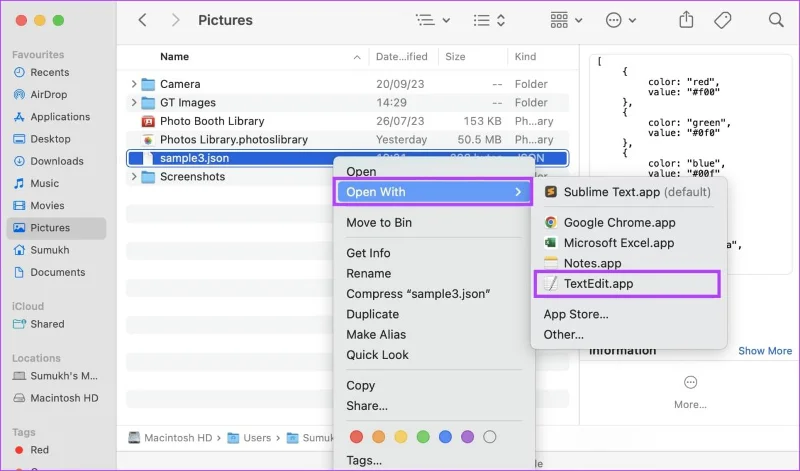800x471 pixels.
Task: Apply the purple tag color
Action: click(467, 437)
